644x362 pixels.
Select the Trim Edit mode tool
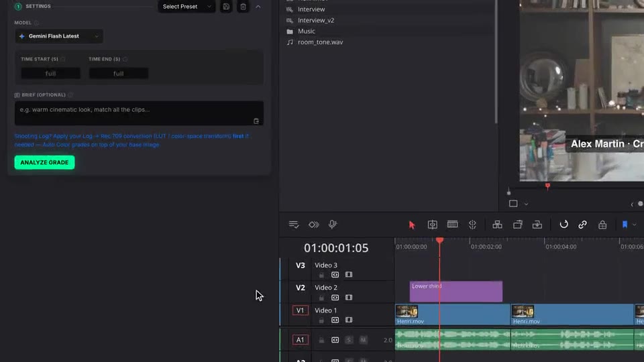click(x=433, y=225)
